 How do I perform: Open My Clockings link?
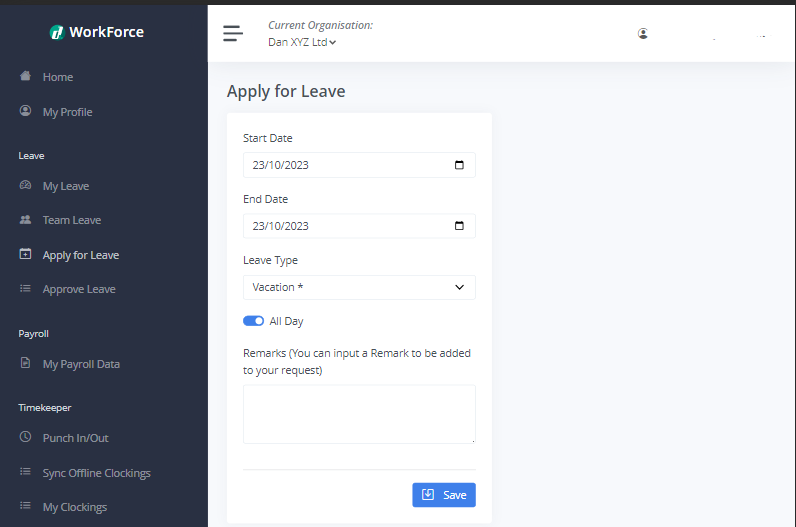point(74,507)
